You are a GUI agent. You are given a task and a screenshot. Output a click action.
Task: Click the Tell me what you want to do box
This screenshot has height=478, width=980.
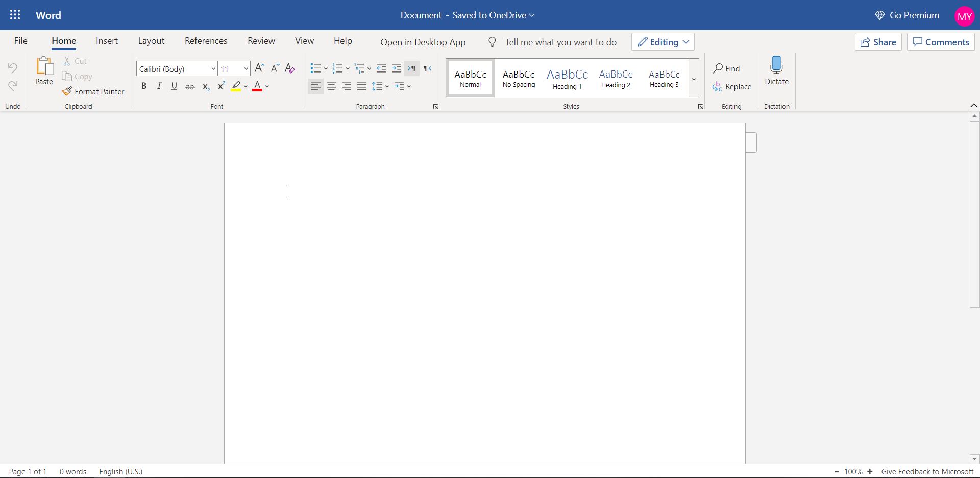click(x=560, y=42)
